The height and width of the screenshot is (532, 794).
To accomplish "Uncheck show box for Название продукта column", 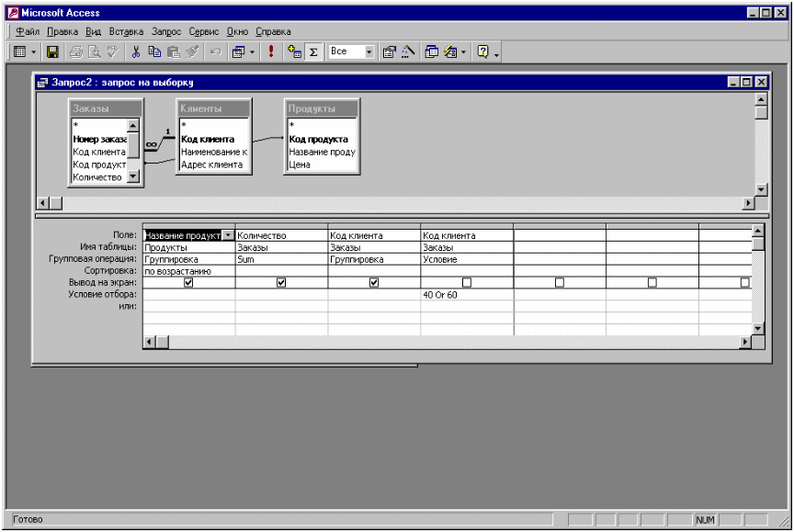I will [188, 283].
